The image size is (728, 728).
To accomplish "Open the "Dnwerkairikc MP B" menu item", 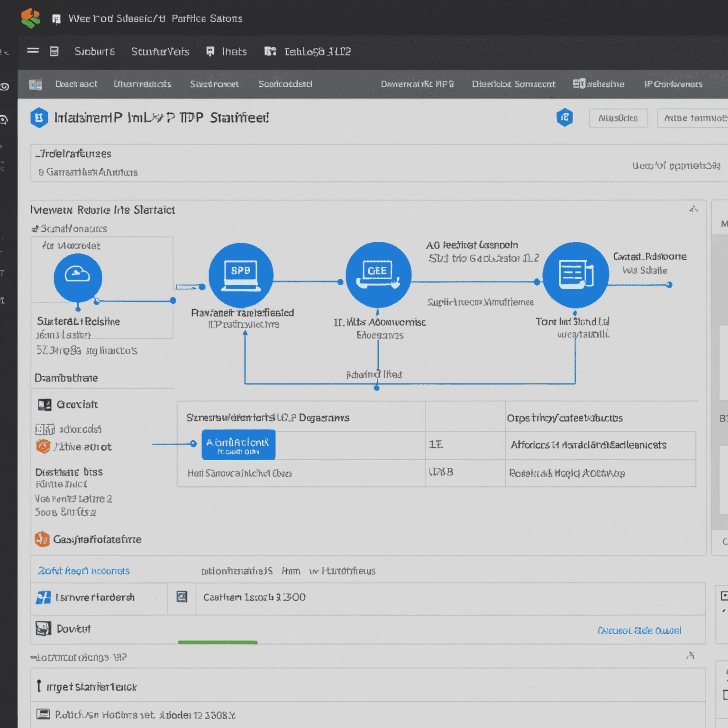I will tap(417, 84).
